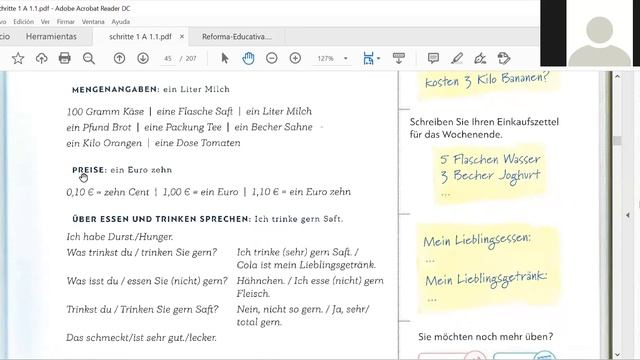The image size is (640, 360).
Task: Click the 127% zoom value field
Action: 326,58
